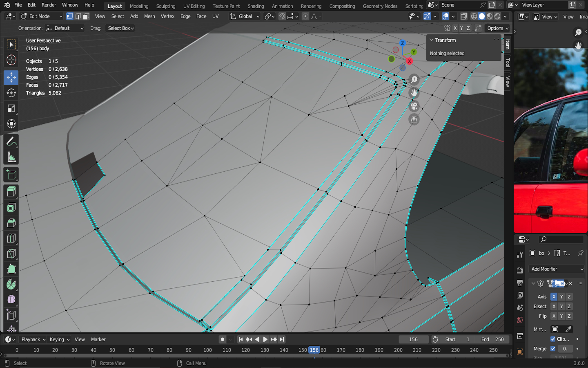Enable Bisect on Y axis
This screenshot has width=588, height=368.
point(561,306)
